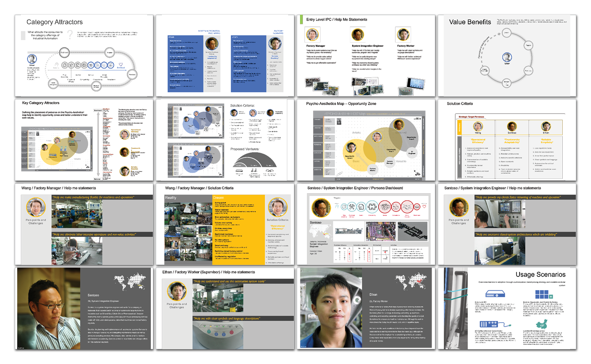This screenshot has height=364, width=591.
Task: Click the Ethan column header in Solution Criteria table
Action: point(546,127)
